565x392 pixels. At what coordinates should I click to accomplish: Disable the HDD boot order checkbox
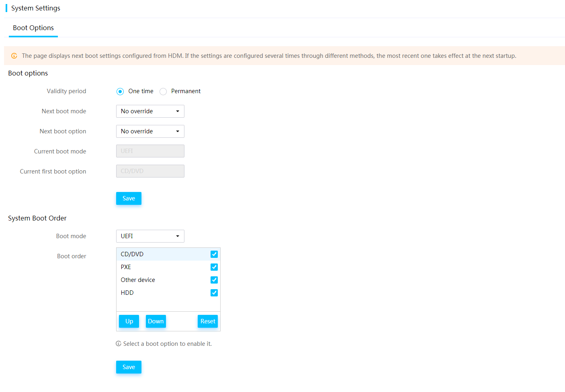tap(214, 293)
